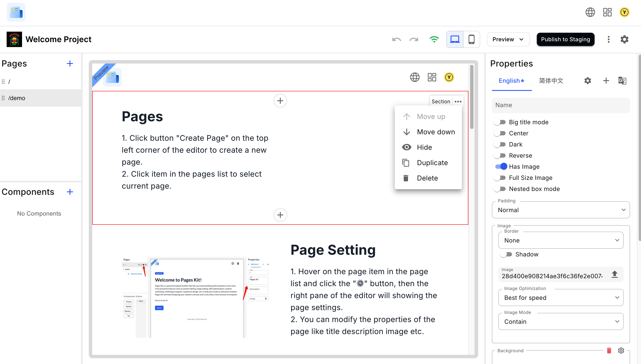Click Publish to Staging button
The width and height of the screenshot is (641, 364).
coord(565,39)
